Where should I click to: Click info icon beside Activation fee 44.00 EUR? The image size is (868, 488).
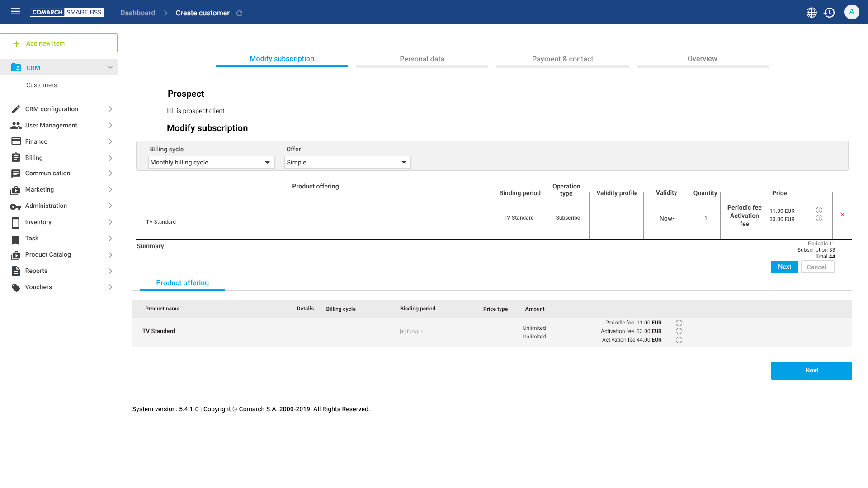(x=679, y=340)
